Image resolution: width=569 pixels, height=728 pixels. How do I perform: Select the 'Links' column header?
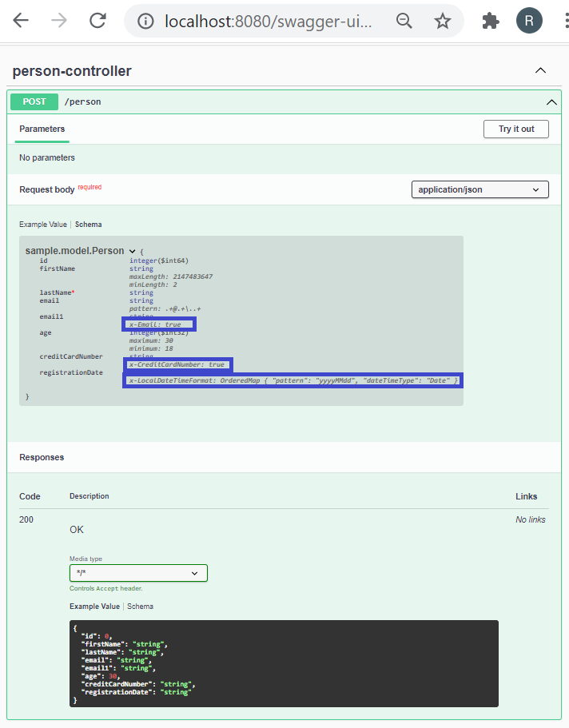527,496
